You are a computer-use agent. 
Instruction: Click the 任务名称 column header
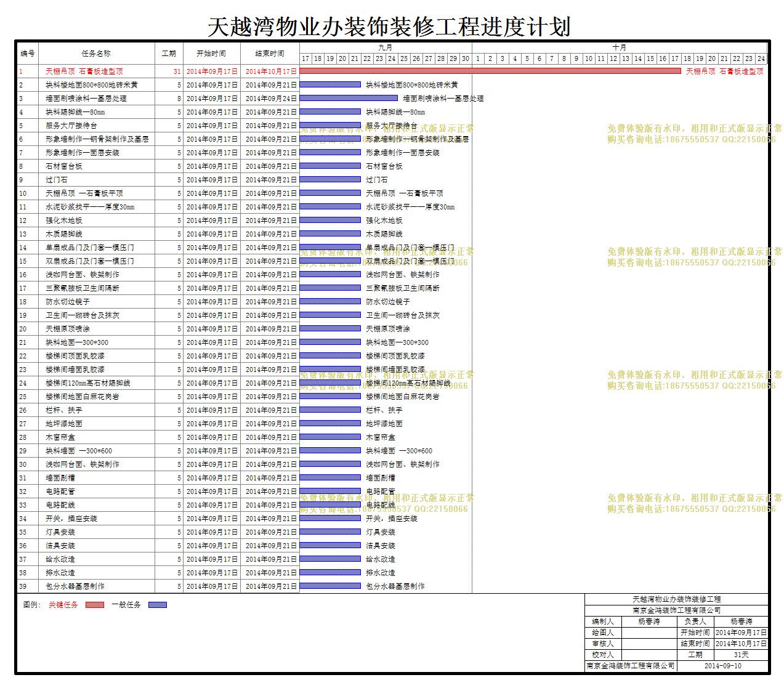97,54
